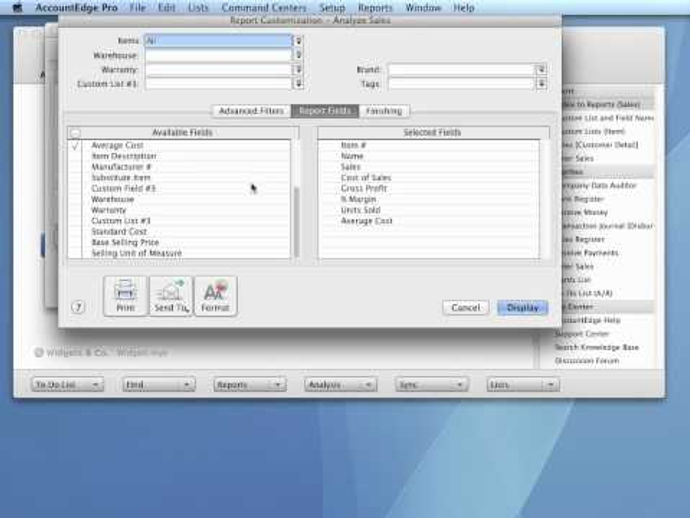Open the File menu

click(137, 7)
